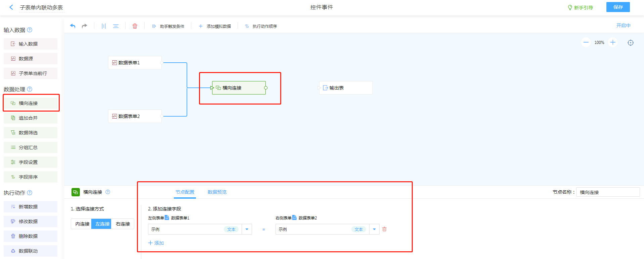
Task: Select 右连接 join type
Action: pyautogui.click(x=123, y=224)
